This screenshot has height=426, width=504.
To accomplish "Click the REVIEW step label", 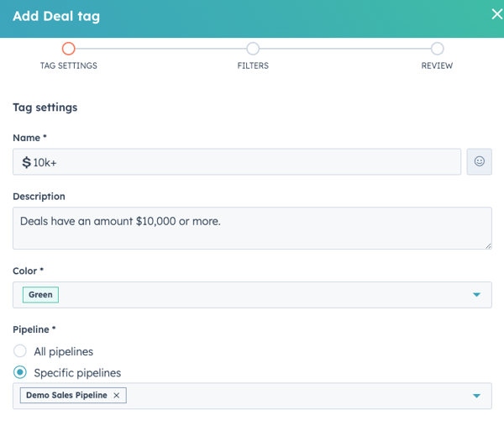I will (x=437, y=66).
